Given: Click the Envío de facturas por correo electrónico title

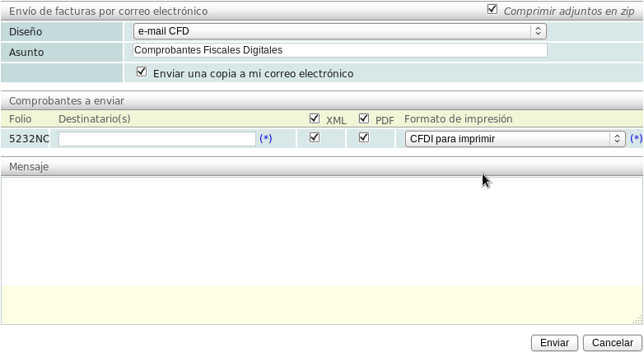Looking at the screenshot, I should tap(108, 12).
